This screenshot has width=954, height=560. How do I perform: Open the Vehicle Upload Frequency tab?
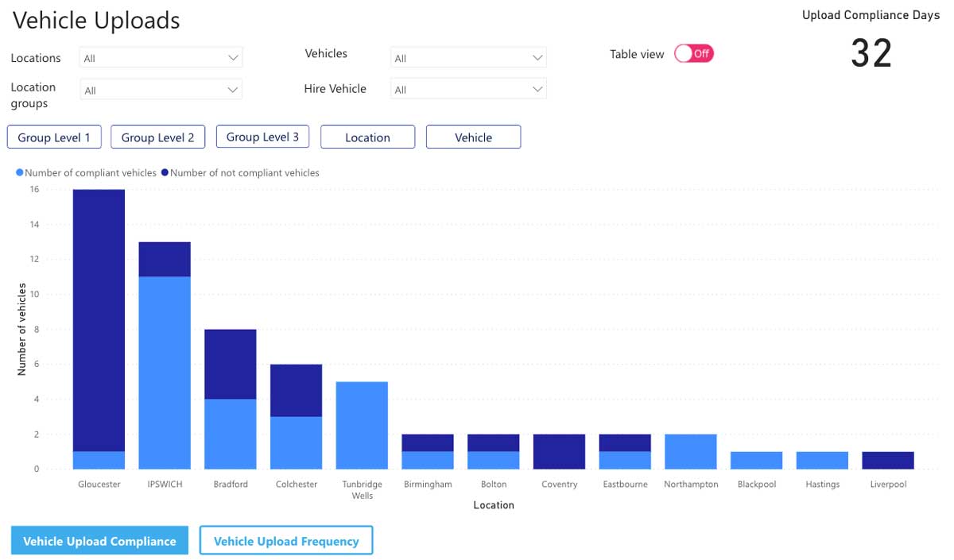pos(286,541)
